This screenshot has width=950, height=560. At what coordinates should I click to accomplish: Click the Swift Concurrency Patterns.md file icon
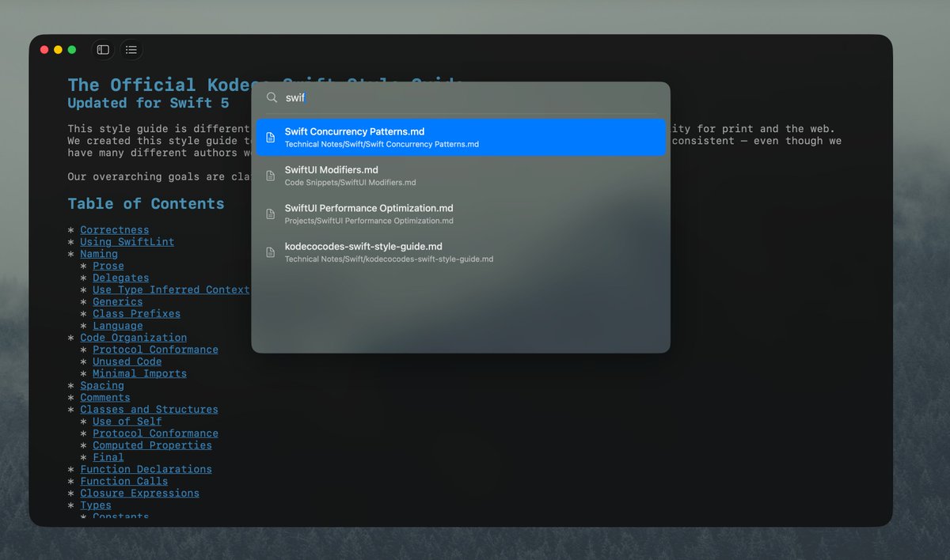point(271,138)
